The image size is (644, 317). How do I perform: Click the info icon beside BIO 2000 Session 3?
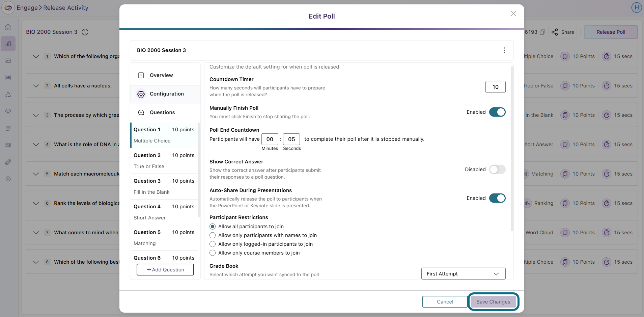85,32
